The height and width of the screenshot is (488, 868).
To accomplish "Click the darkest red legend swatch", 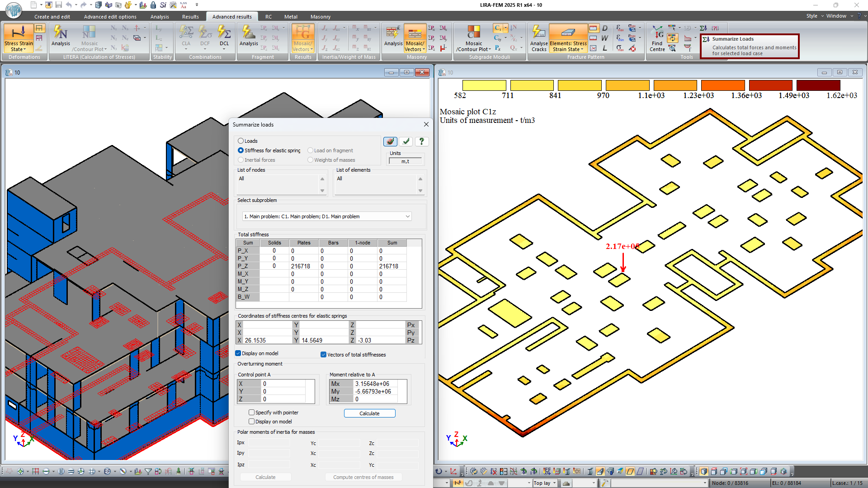I will [818, 85].
